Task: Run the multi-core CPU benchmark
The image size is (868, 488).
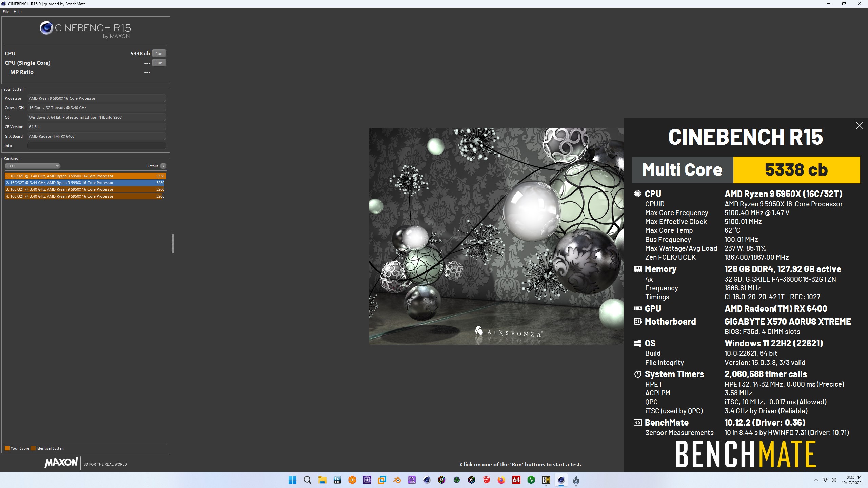Action: point(159,54)
